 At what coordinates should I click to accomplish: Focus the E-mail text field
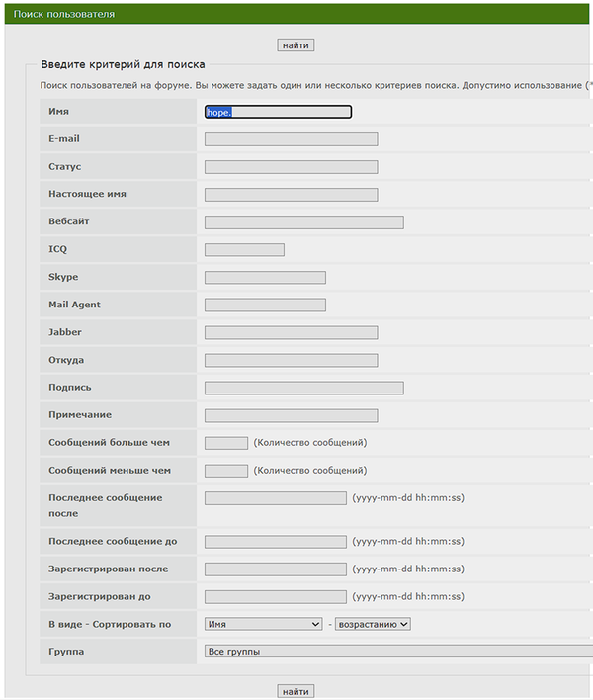pyautogui.click(x=291, y=139)
